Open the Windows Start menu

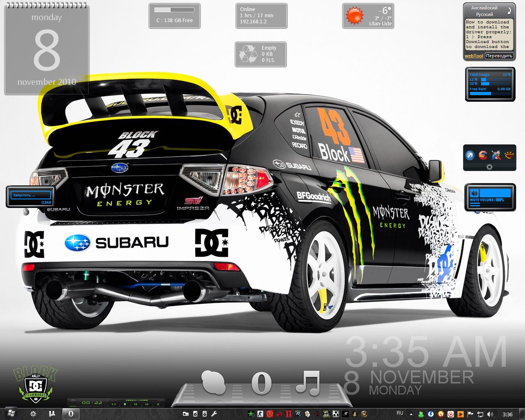(x=12, y=413)
